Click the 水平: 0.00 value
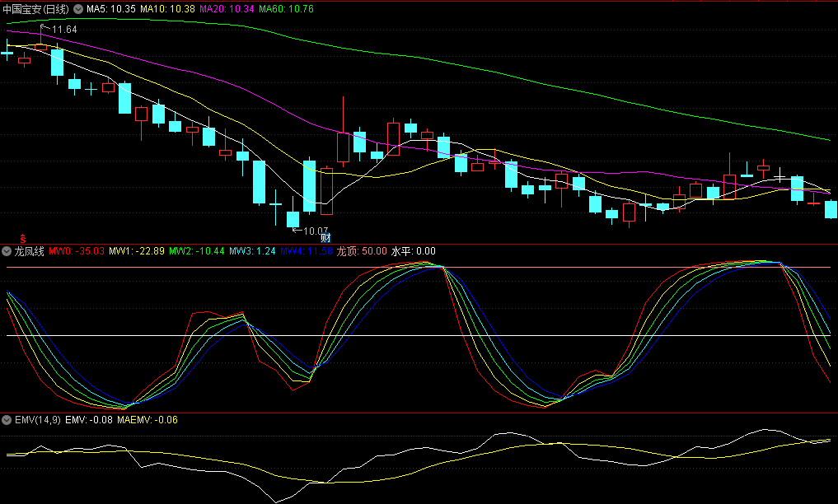 click(413, 251)
